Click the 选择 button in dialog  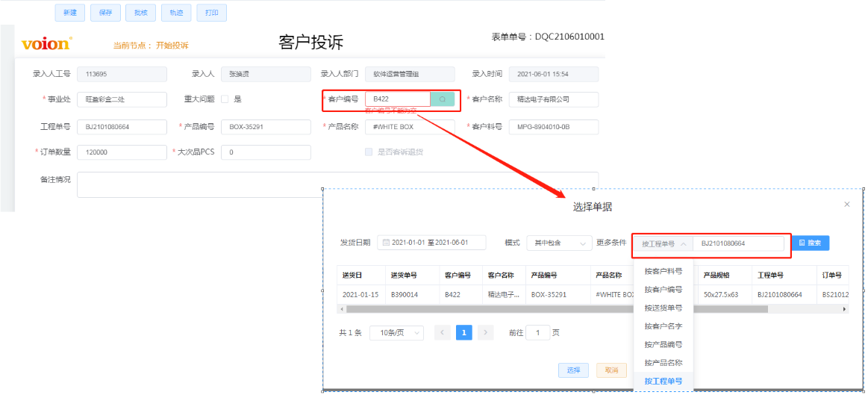point(573,370)
